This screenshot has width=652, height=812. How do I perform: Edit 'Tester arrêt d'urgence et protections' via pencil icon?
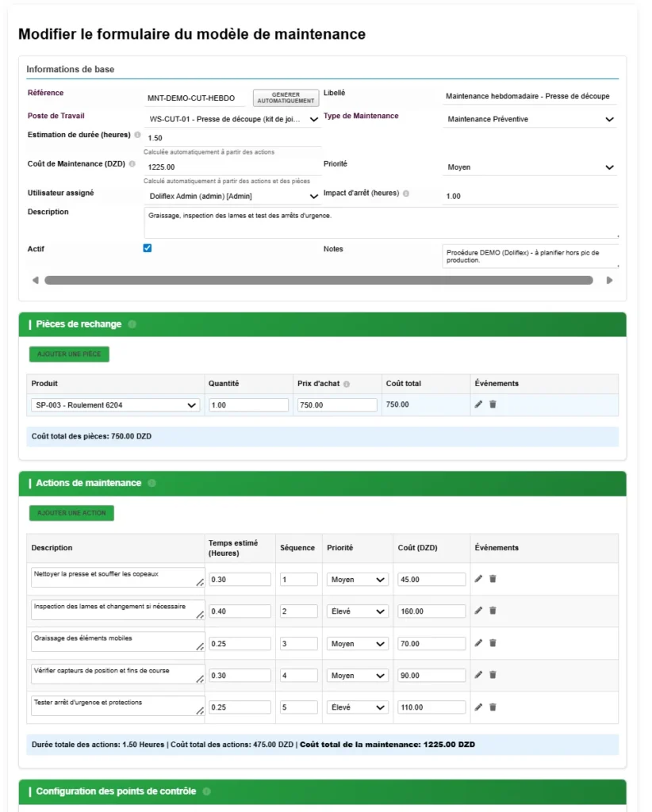477,707
